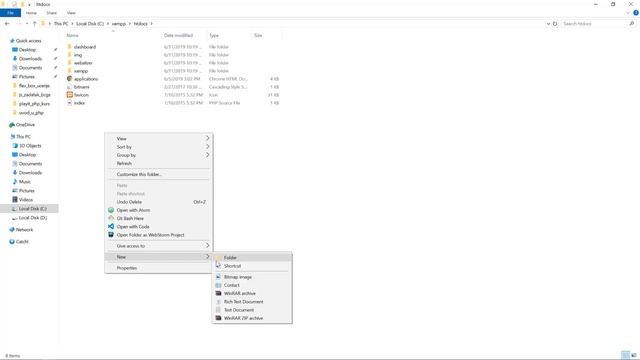Click the index PHP file icon
This screenshot has width=640, height=360.
click(x=69, y=103)
